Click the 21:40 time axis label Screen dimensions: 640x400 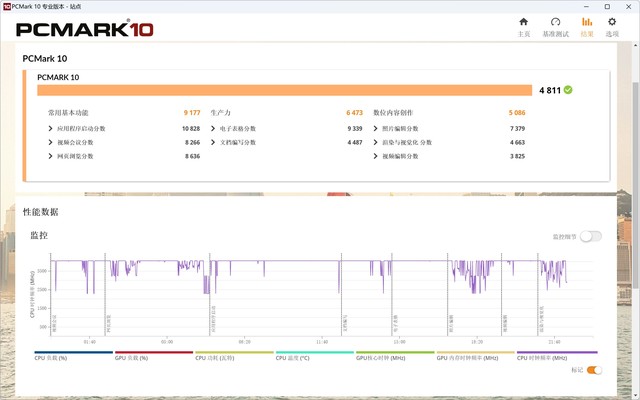coord(554,342)
